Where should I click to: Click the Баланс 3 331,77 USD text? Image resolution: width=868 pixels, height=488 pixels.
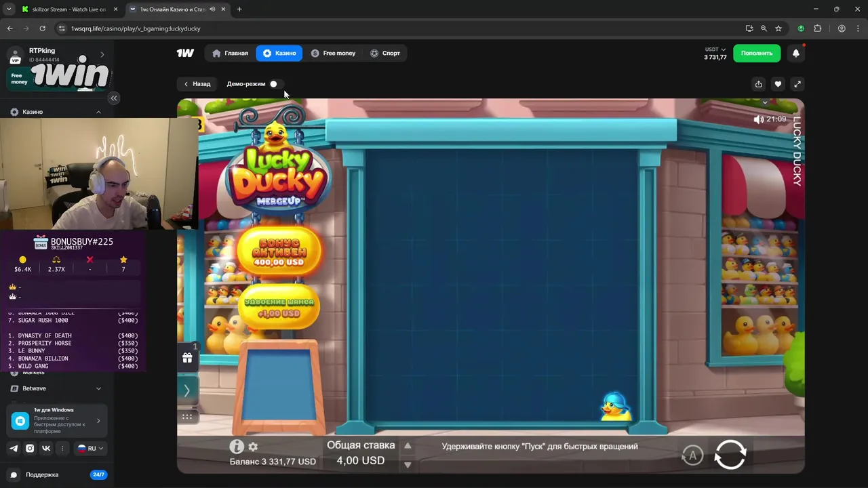(x=273, y=462)
